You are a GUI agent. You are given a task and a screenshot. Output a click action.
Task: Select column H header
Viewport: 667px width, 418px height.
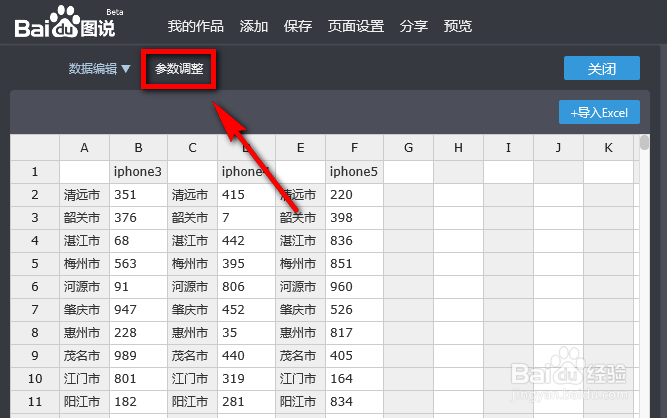(458, 148)
